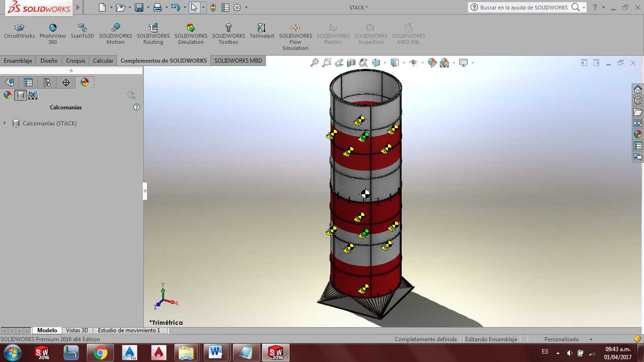
Task: Open the New document dropdown arrow
Action: click(x=111, y=8)
